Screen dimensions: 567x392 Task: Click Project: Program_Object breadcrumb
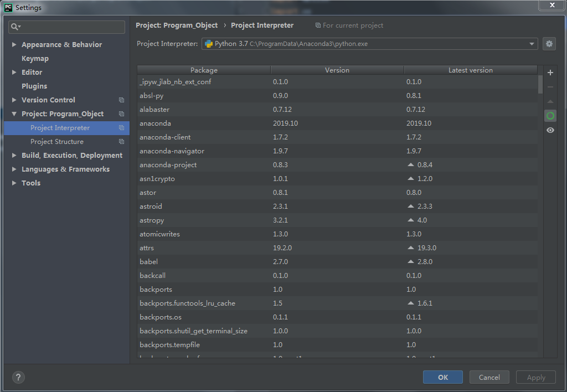point(177,25)
